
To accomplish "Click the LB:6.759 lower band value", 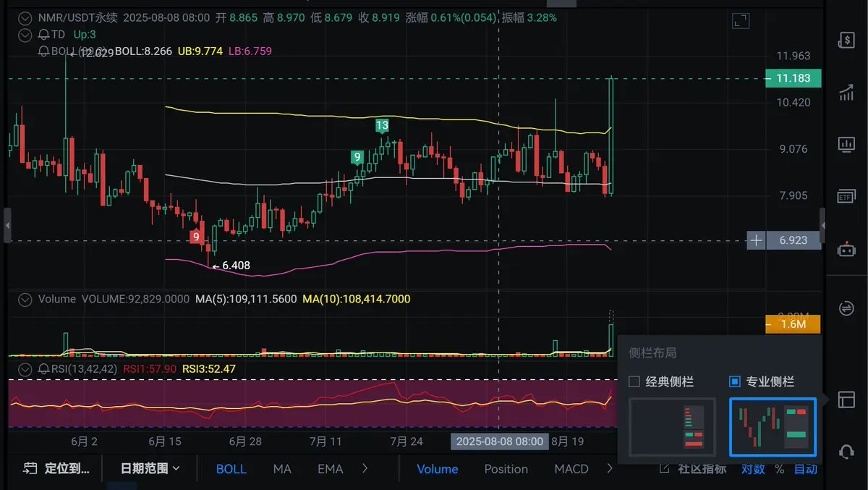I will (250, 51).
